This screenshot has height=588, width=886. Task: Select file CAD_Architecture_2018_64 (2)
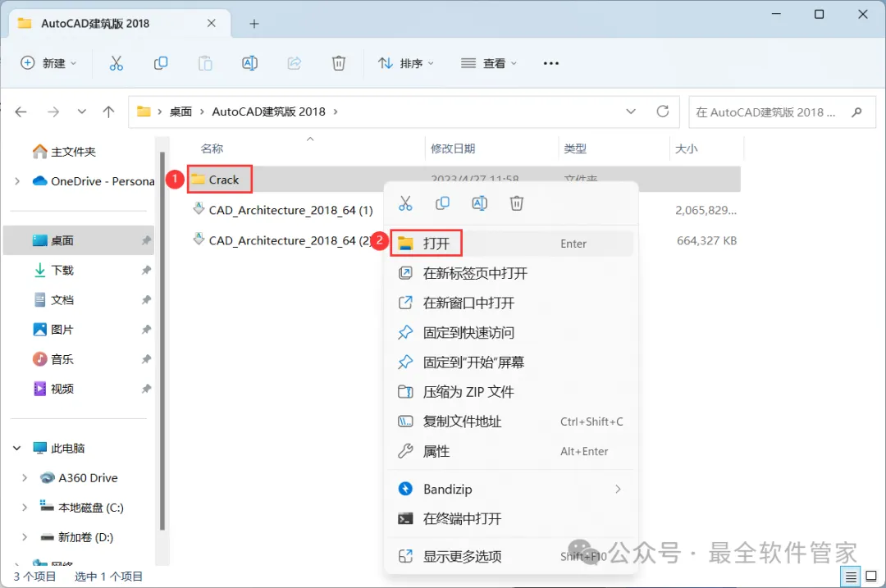point(283,240)
